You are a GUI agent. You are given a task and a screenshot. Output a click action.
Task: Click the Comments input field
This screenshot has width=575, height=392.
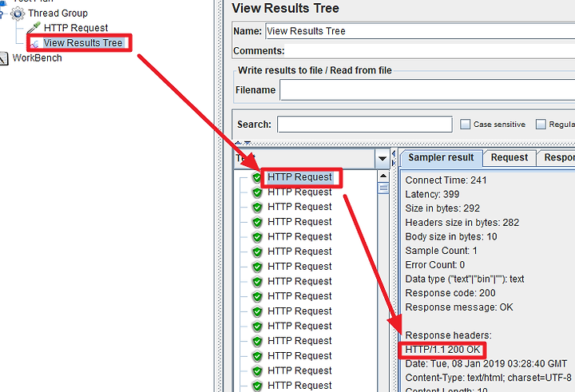tap(430, 50)
